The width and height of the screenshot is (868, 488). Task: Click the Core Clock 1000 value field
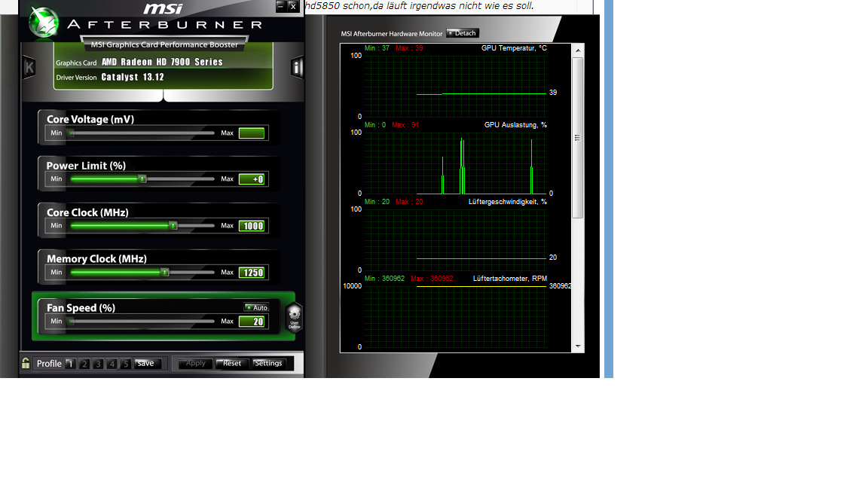(x=252, y=226)
